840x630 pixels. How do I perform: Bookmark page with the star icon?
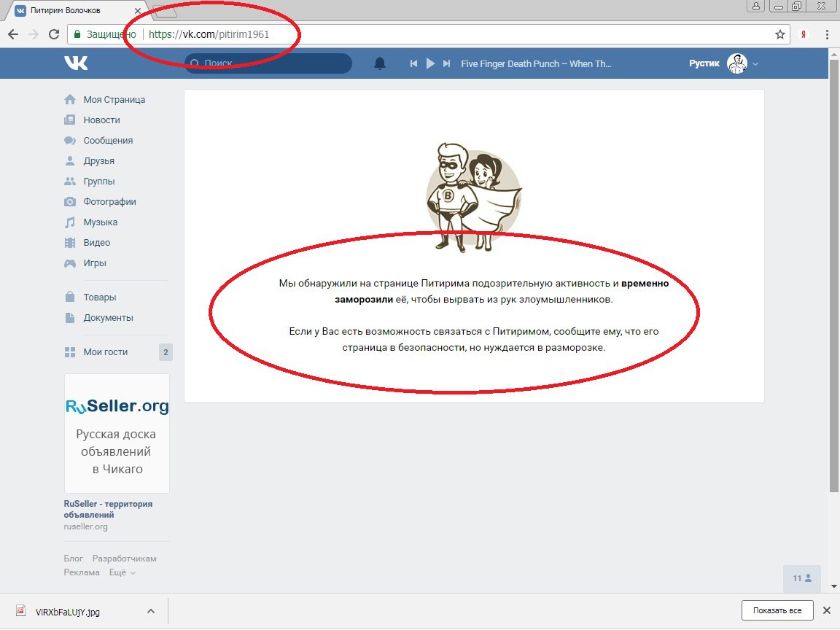click(779, 34)
